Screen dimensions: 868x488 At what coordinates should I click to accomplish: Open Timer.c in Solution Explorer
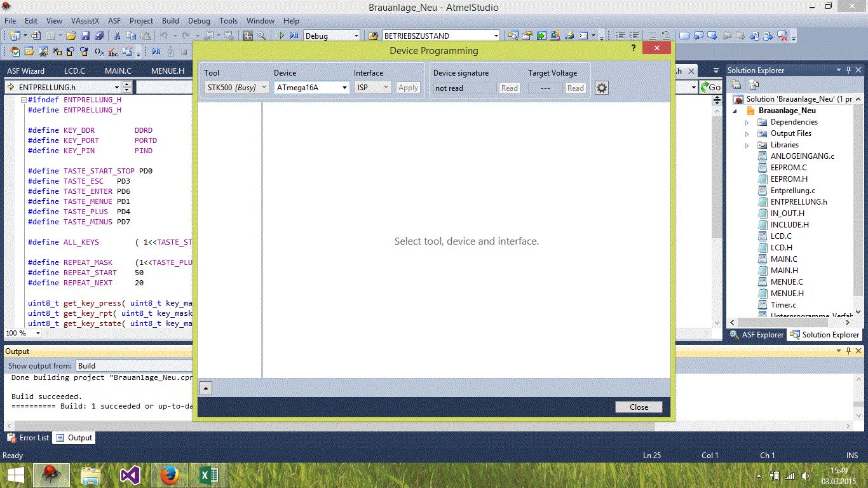(783, 304)
